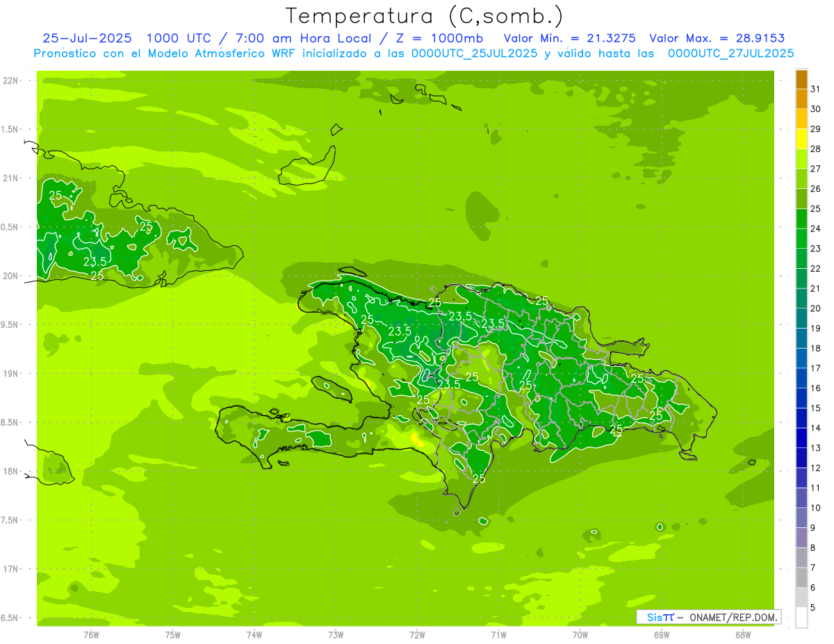This screenshot has width=834, height=644.
Task: Click the "18N" latitude label
Action: [11, 471]
